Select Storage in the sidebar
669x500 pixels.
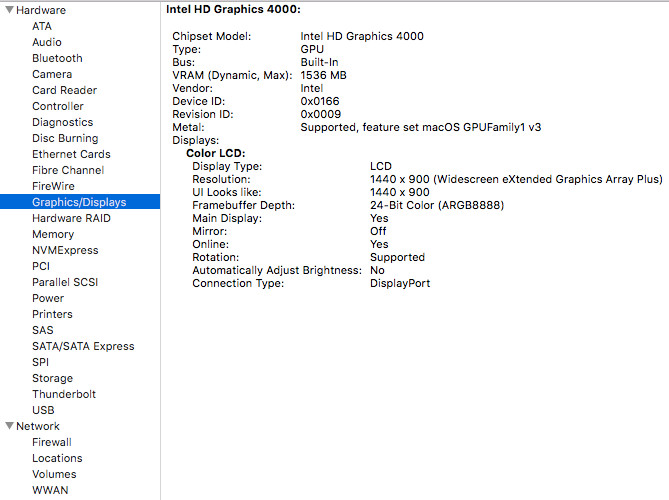(52, 378)
